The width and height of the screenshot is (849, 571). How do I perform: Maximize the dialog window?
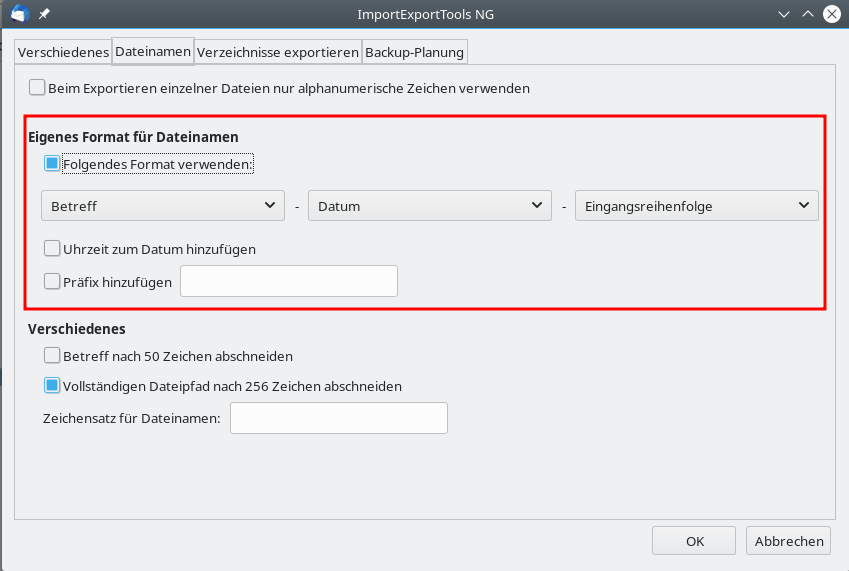click(806, 14)
